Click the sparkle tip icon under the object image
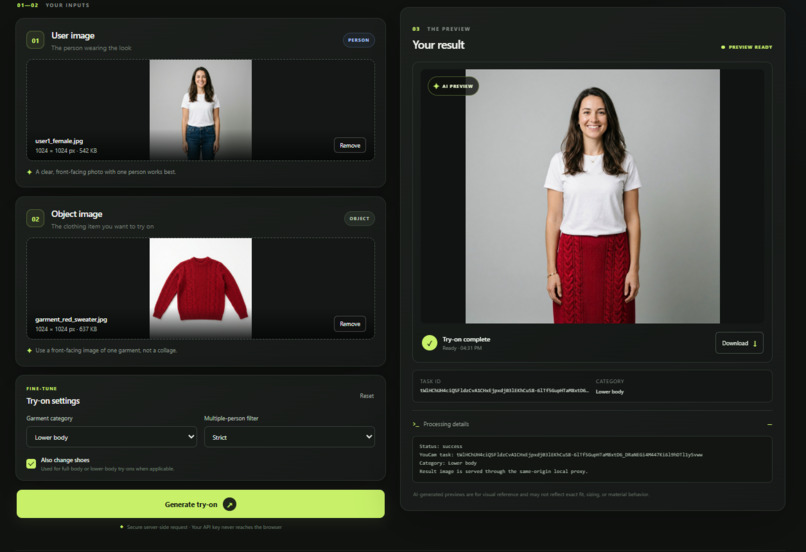This screenshot has width=806, height=552. click(29, 350)
